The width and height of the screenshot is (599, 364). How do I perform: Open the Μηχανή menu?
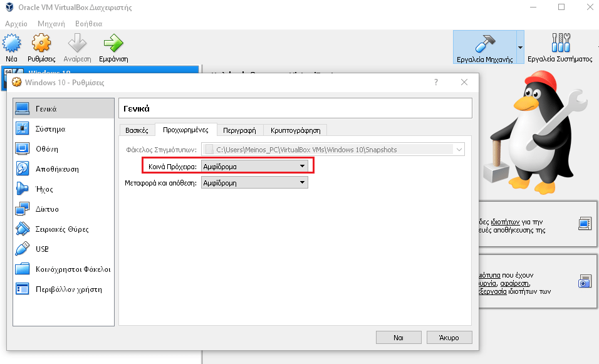[51, 24]
